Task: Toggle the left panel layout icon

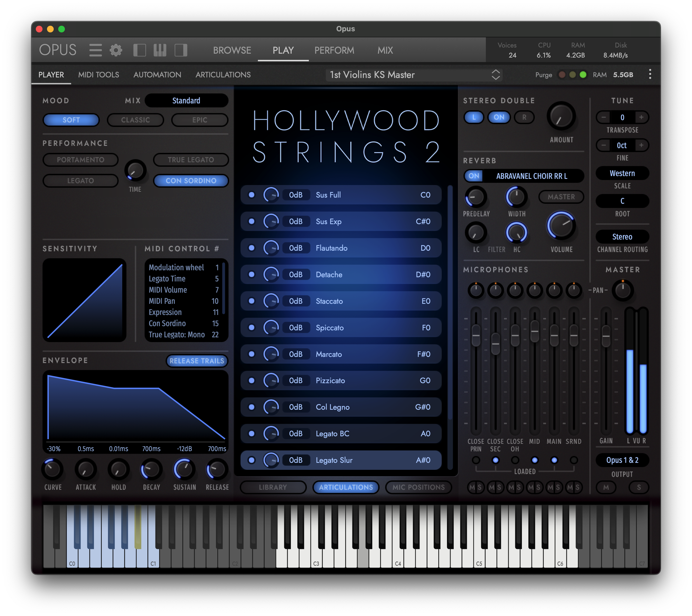Action: pyautogui.click(x=140, y=50)
